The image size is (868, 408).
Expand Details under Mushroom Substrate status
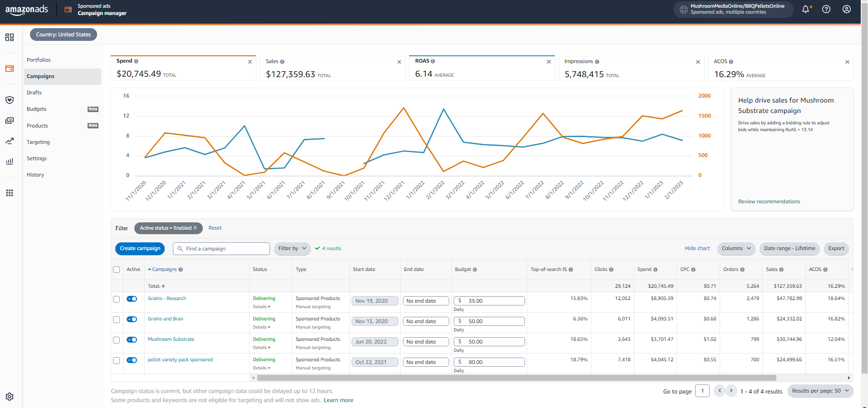pyautogui.click(x=262, y=348)
